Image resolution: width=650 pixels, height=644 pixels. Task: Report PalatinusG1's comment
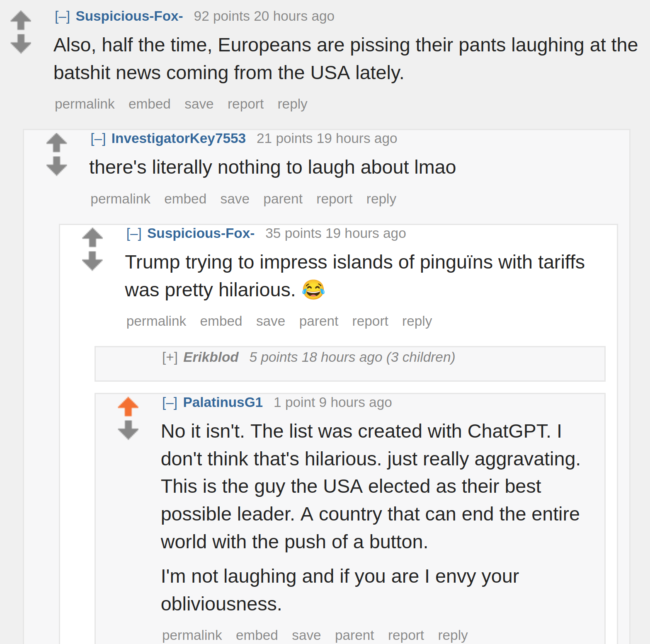pos(406,635)
